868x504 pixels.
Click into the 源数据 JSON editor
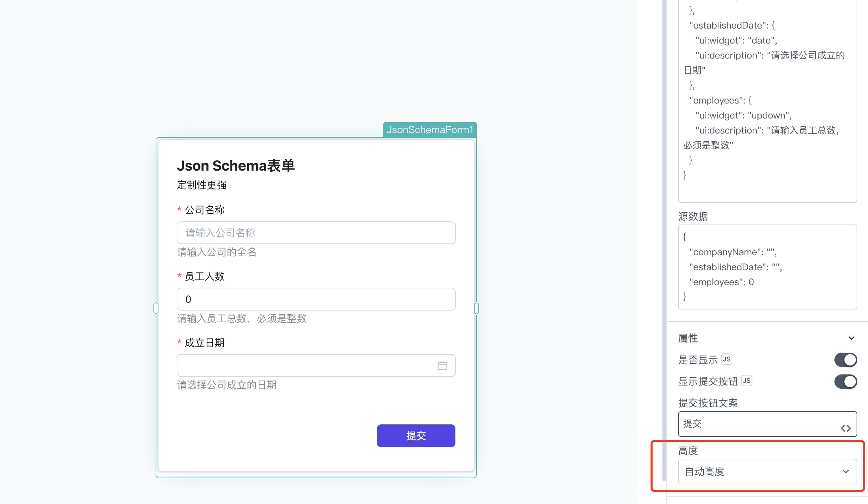[767, 267]
